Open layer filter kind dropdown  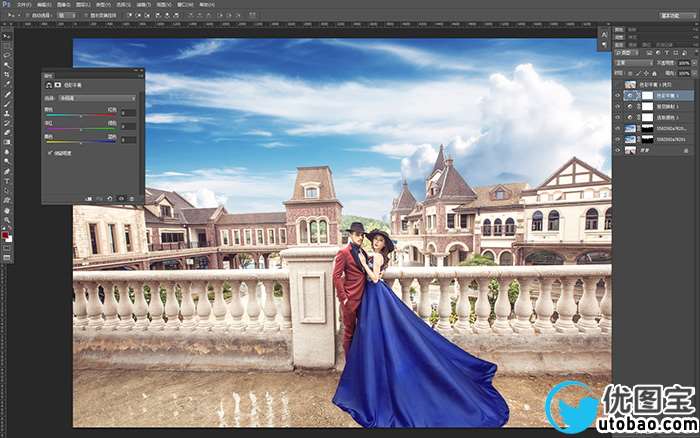click(x=628, y=53)
